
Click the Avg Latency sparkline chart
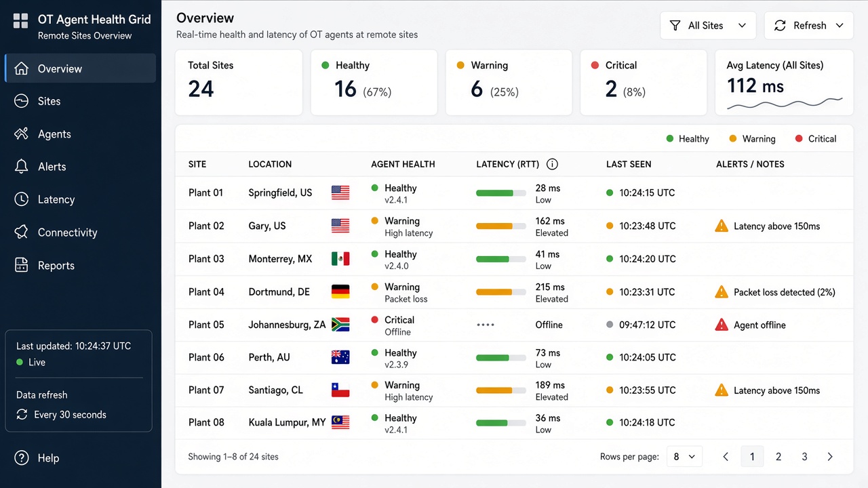pyautogui.click(x=785, y=104)
